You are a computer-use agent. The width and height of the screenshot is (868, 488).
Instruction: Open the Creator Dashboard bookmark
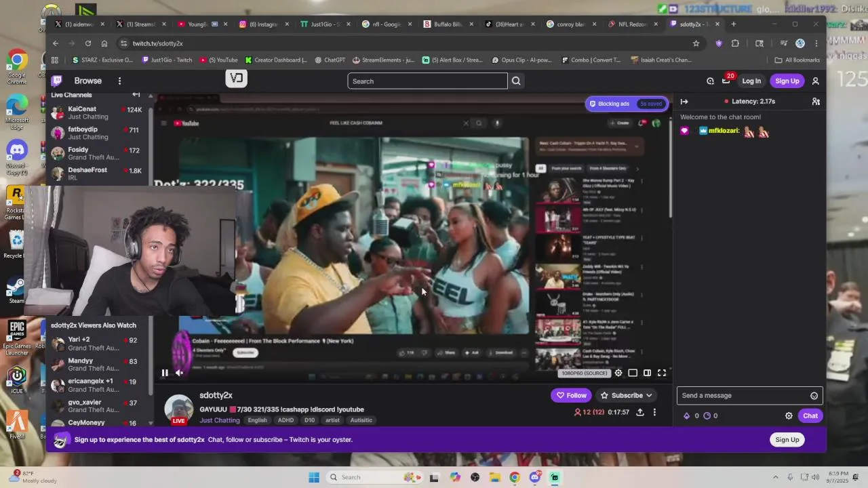(x=275, y=60)
